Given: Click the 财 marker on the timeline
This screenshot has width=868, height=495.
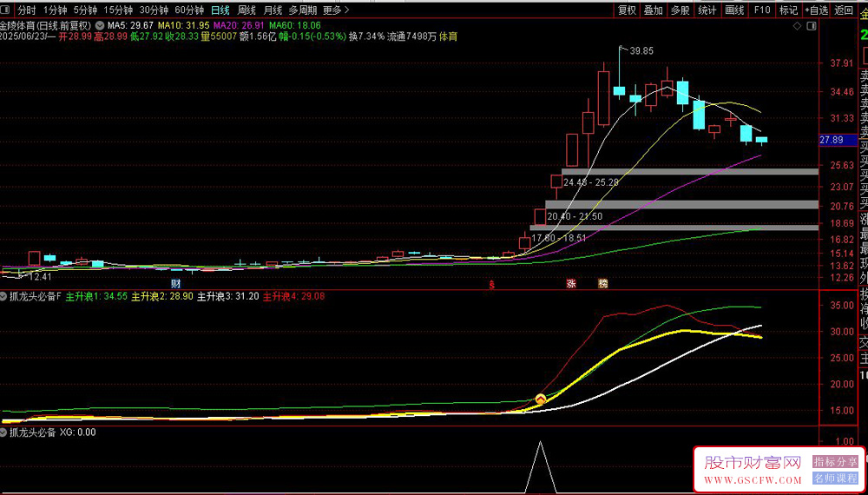Looking at the screenshot, I should [x=175, y=283].
